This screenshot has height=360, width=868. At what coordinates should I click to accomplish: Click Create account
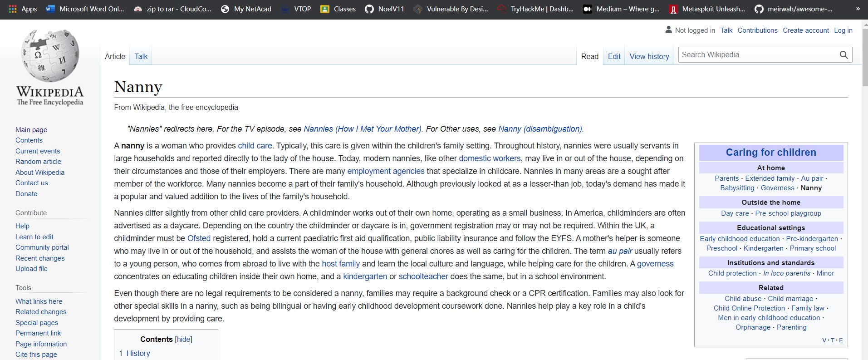click(806, 30)
